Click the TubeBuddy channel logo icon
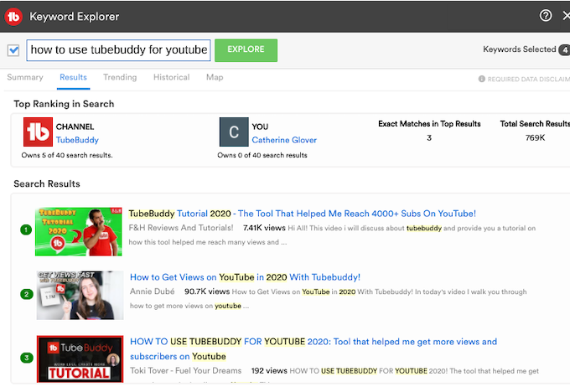This screenshot has width=570, height=392. (37, 132)
